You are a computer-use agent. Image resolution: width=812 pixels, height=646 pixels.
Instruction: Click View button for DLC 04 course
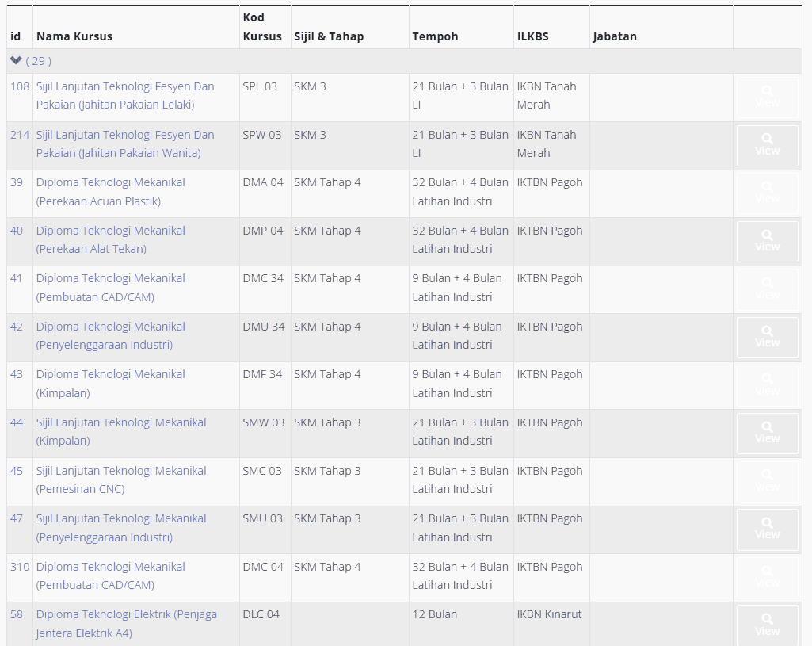pyautogui.click(x=767, y=625)
